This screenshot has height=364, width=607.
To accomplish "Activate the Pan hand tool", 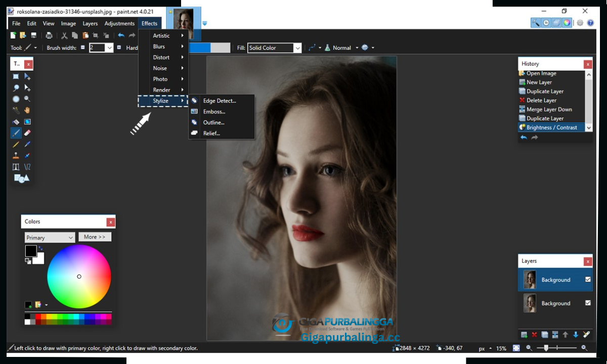I will click(27, 110).
